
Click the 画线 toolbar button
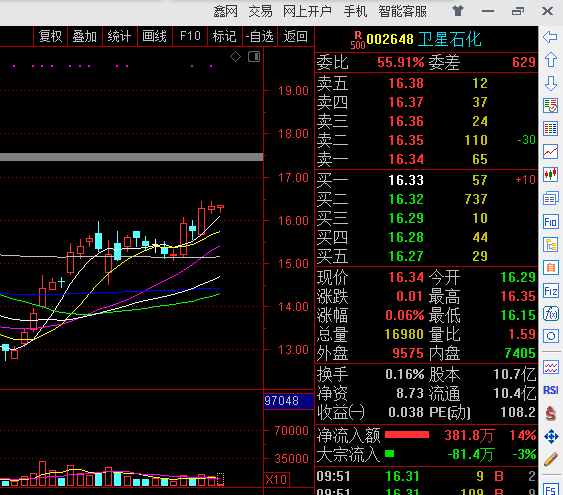tap(154, 36)
